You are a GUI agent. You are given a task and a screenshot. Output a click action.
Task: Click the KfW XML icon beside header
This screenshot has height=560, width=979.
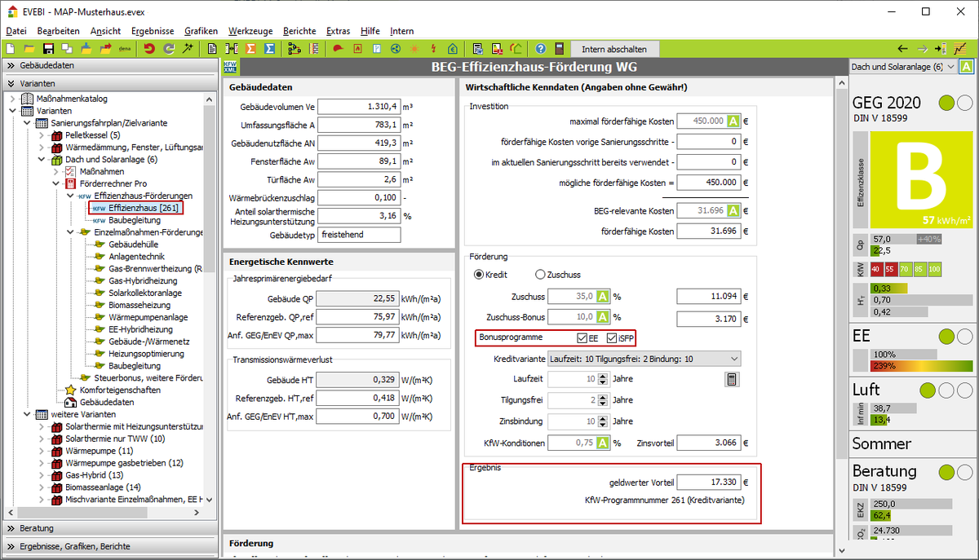point(230,66)
